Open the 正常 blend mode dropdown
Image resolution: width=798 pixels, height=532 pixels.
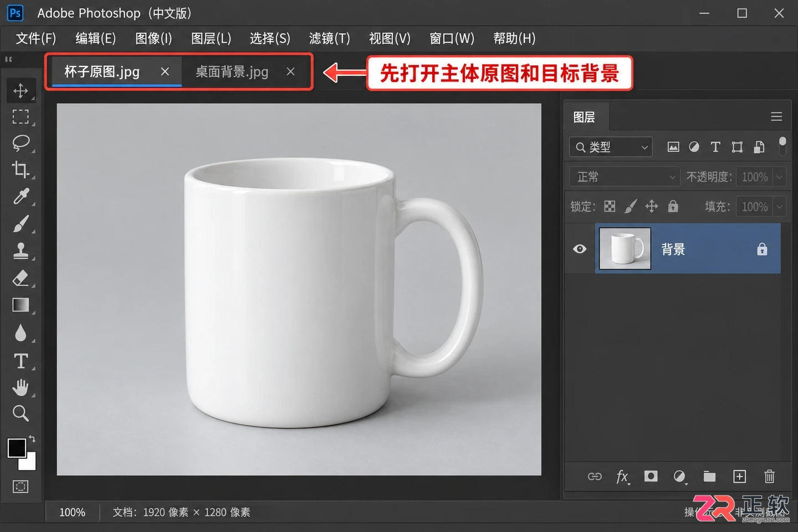[625, 177]
